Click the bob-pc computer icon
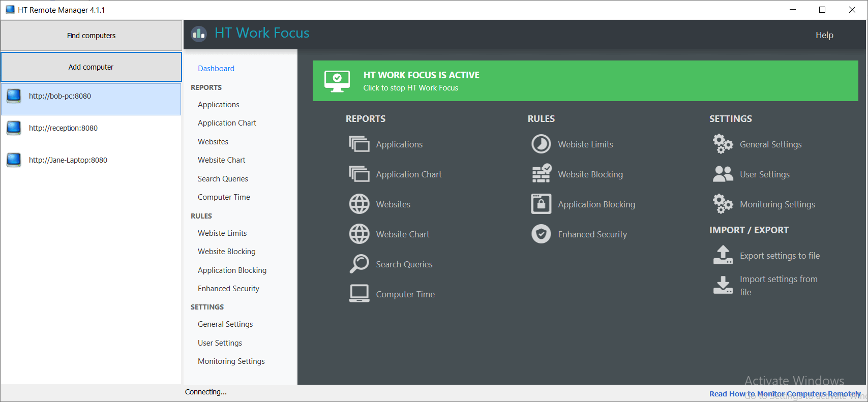The image size is (868, 402). (14, 96)
